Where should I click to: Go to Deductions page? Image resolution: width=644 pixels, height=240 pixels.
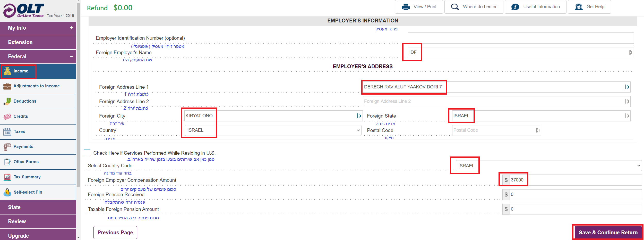38,101
